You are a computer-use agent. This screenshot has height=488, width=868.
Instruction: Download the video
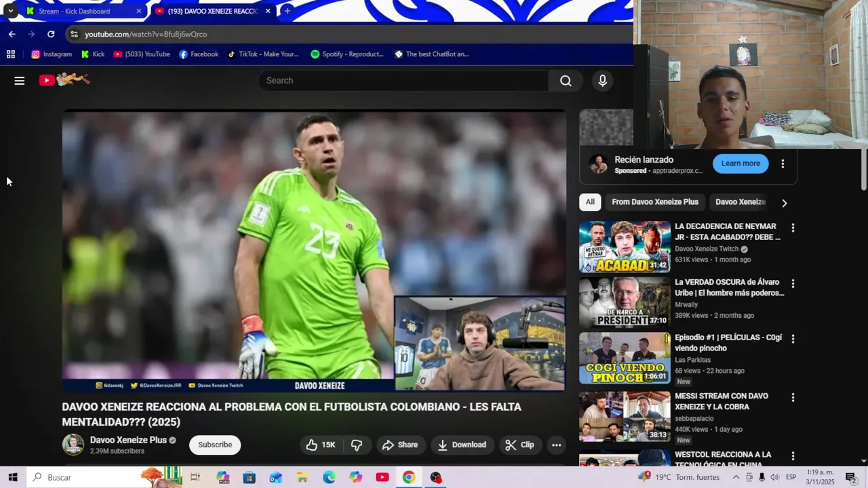point(462,445)
